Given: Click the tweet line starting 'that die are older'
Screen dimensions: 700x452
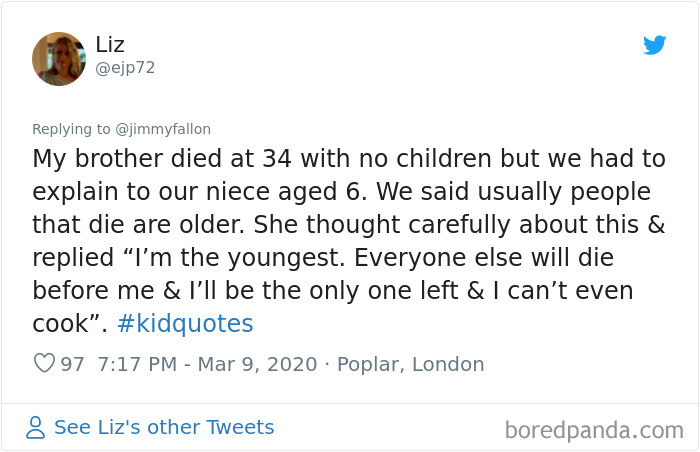Looking at the screenshot, I should coord(349,225).
